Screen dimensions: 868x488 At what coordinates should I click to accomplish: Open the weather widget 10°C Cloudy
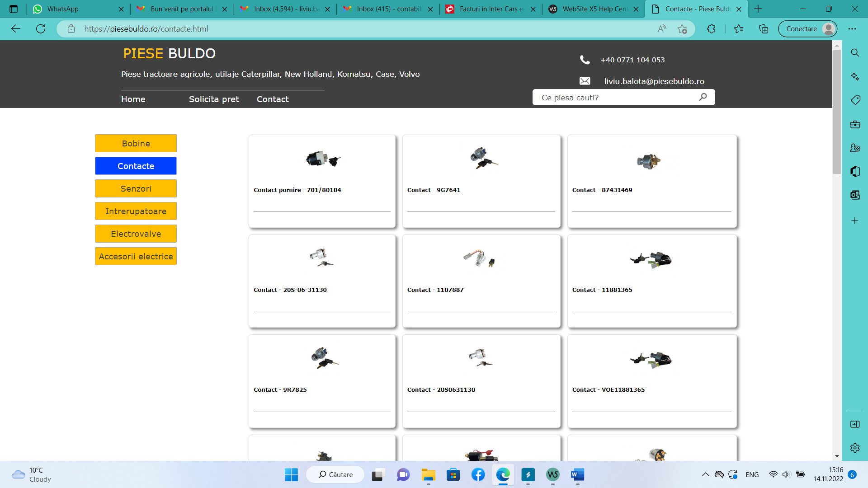click(32, 474)
